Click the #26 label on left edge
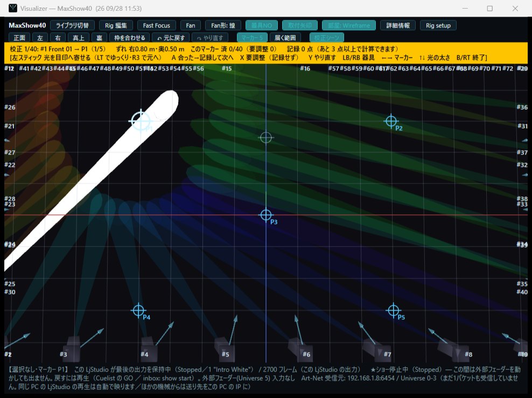This screenshot has height=398, width=532. [10, 107]
